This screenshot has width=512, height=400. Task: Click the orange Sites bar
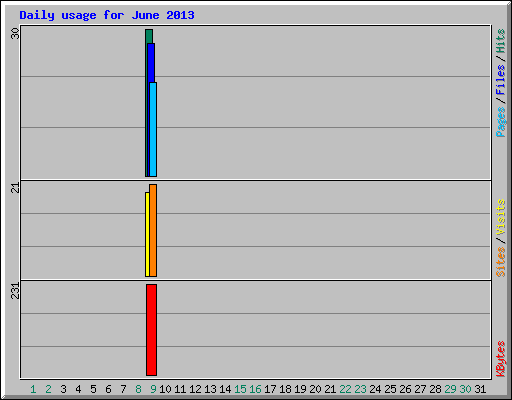[x=153, y=230]
